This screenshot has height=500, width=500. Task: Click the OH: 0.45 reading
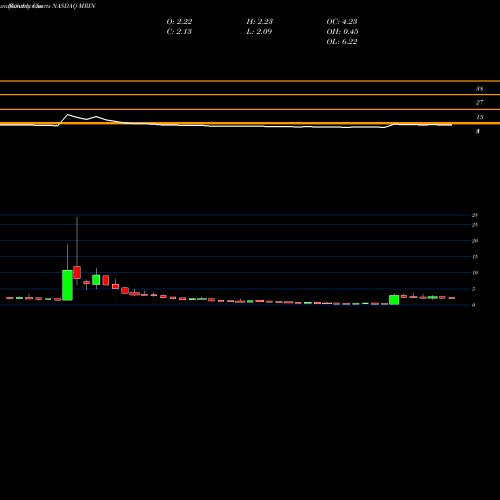[x=342, y=32]
